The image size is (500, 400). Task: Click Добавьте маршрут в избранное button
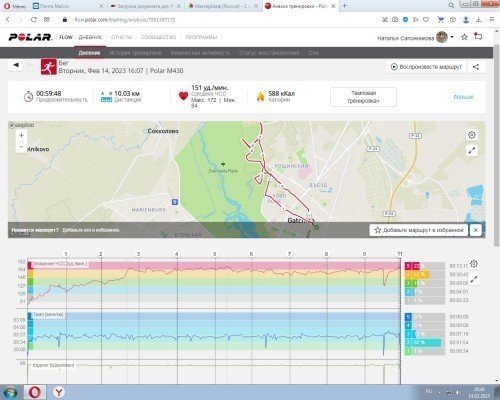419,230
